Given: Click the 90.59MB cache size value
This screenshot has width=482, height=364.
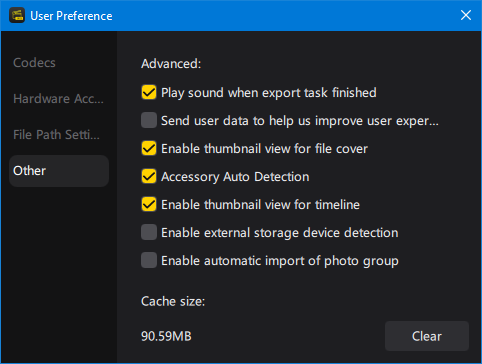Looking at the screenshot, I should (166, 336).
